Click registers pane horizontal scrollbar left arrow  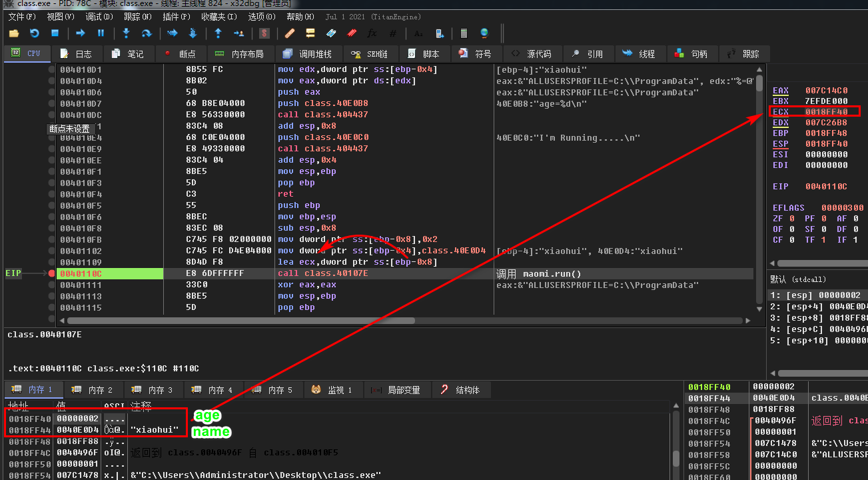click(772, 263)
